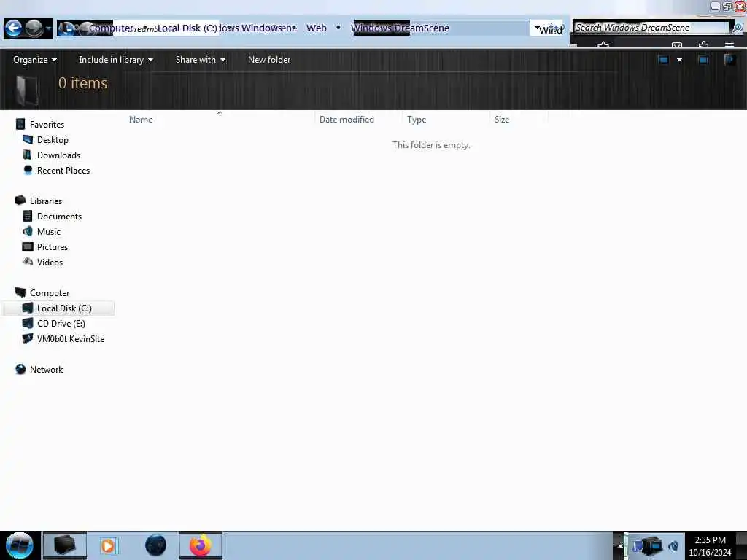Image resolution: width=747 pixels, height=560 pixels.
Task: Click the Libraries icon in sidebar
Action: coord(20,201)
